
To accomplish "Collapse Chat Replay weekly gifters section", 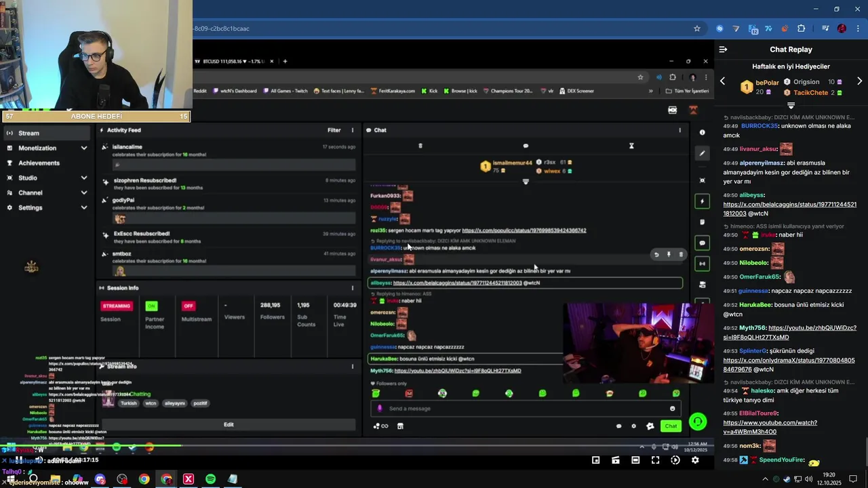I will click(x=791, y=106).
